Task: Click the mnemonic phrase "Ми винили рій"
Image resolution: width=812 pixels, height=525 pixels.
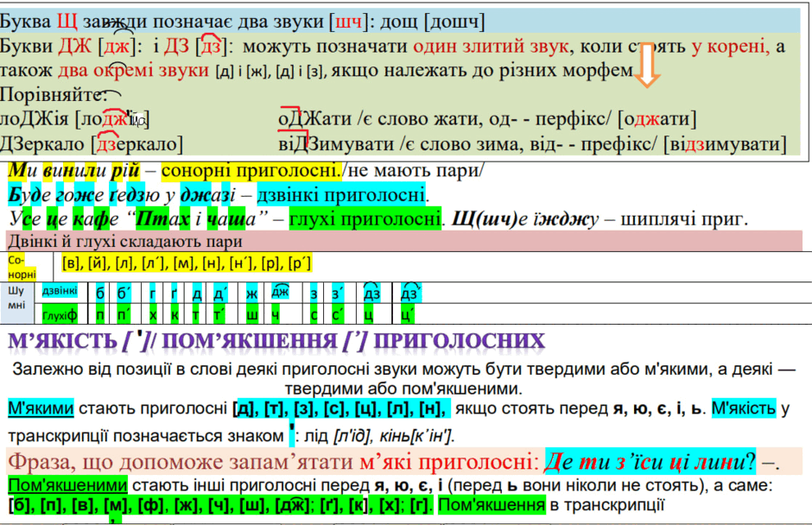Action: coord(74,170)
